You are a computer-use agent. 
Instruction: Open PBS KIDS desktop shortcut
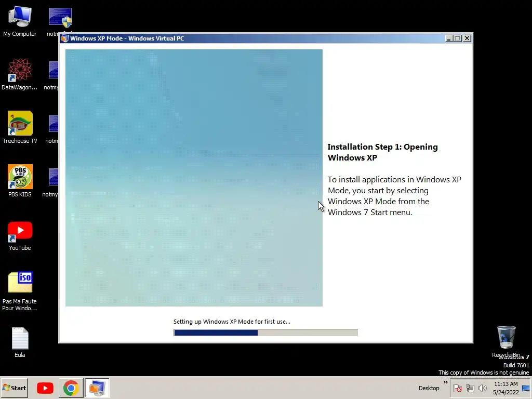[x=20, y=181]
